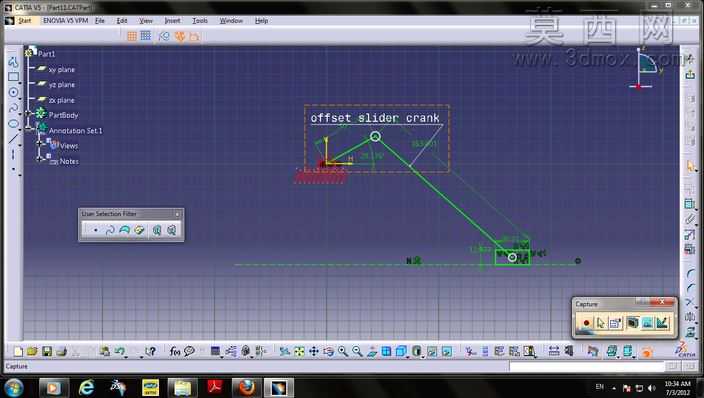Select the Rotate view tool
The height and width of the screenshot is (398, 704).
[328, 351]
